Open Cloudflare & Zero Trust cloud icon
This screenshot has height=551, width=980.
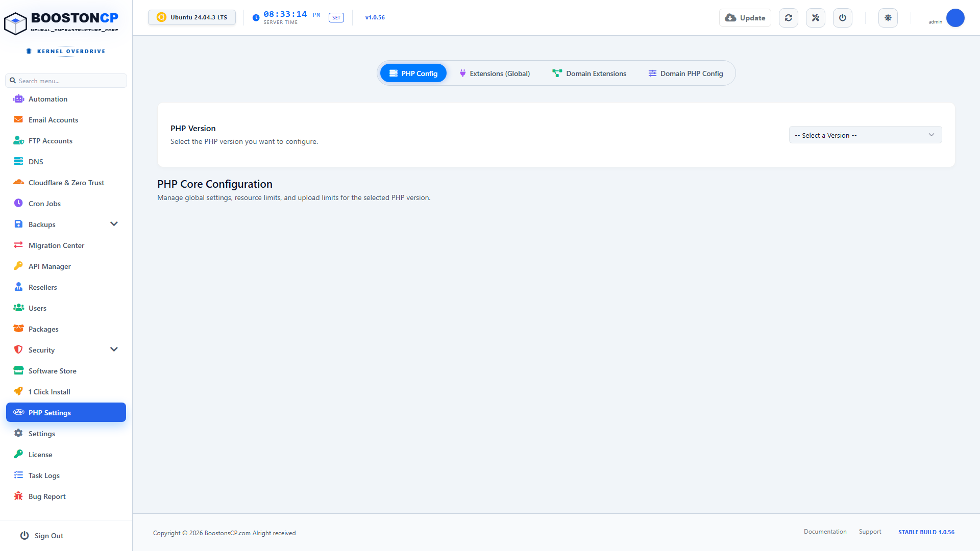point(18,182)
